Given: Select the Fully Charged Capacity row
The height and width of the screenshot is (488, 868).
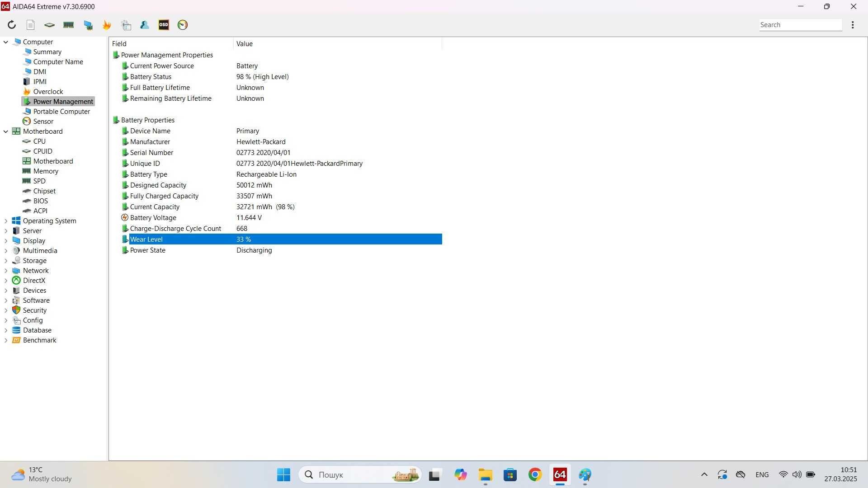Looking at the screenshot, I should tap(281, 196).
